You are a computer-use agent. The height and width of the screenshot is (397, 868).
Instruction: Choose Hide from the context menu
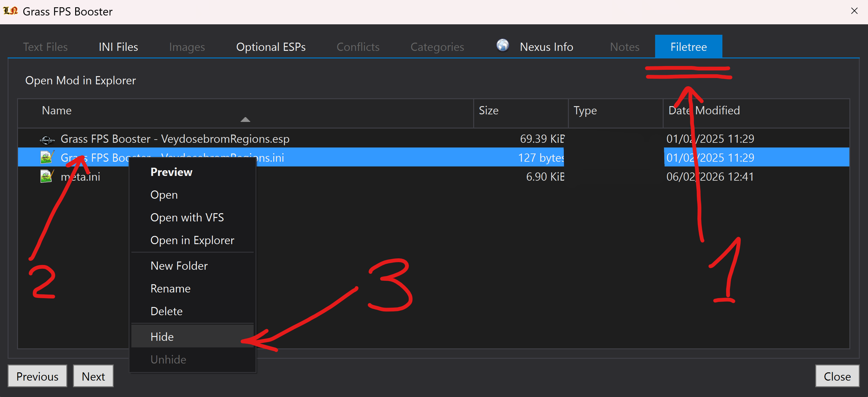point(162,336)
